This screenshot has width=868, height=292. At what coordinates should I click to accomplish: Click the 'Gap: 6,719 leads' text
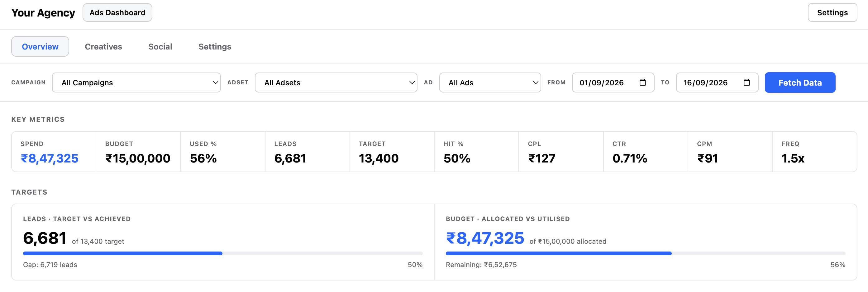(x=50, y=265)
